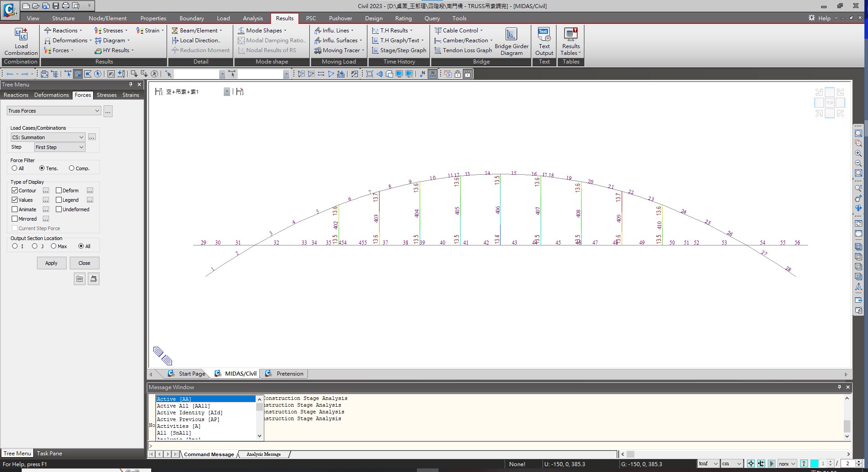Open Tendon Loss Graph
This screenshot has height=472, width=868.
463,50
